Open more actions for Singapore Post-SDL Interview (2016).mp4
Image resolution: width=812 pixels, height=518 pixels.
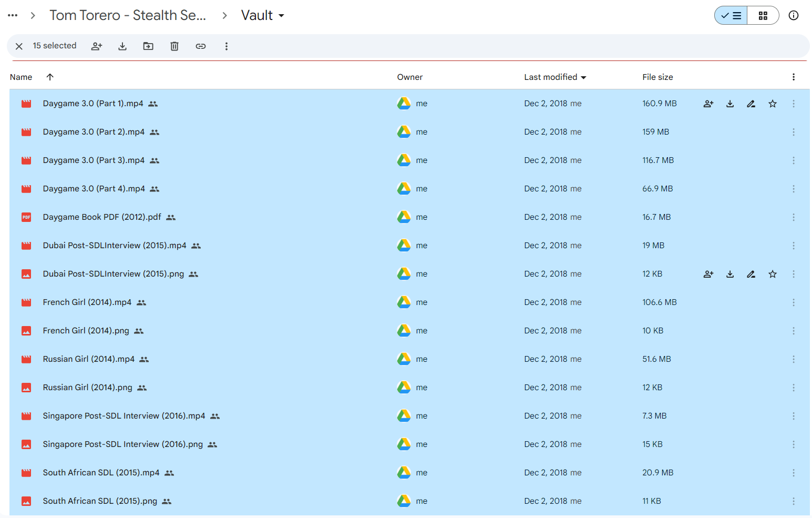[794, 416]
